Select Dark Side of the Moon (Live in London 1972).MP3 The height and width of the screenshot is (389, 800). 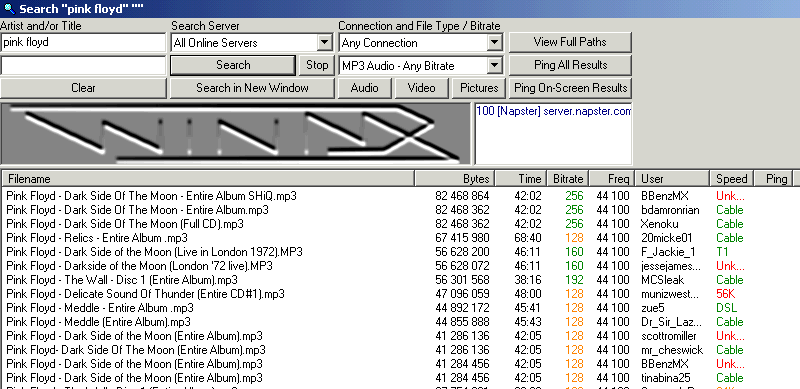pyautogui.click(x=155, y=252)
